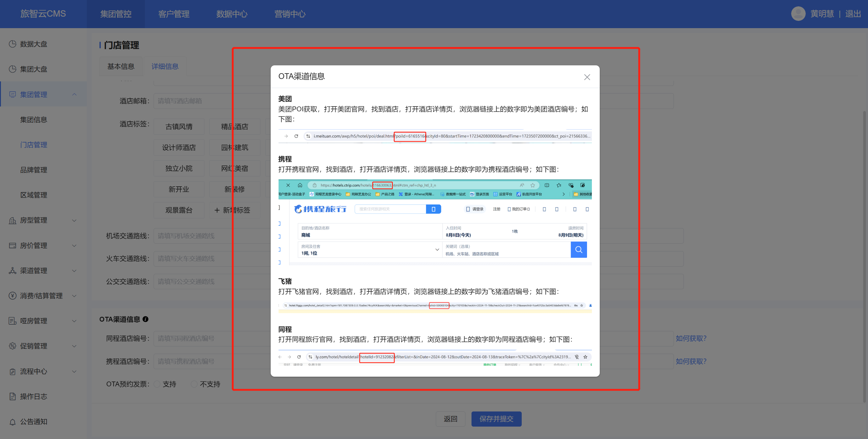This screenshot has width=868, height=439.
Task: Expand the 哑房管理 menu chevron
Action: [74, 321]
